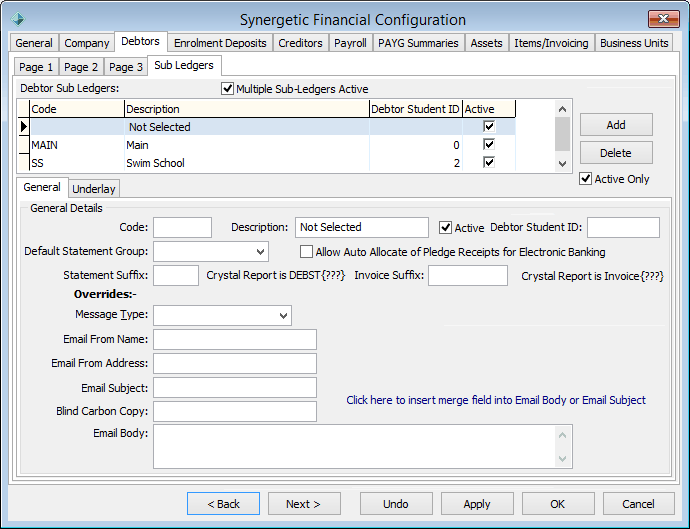Click the Active column header

(489, 109)
